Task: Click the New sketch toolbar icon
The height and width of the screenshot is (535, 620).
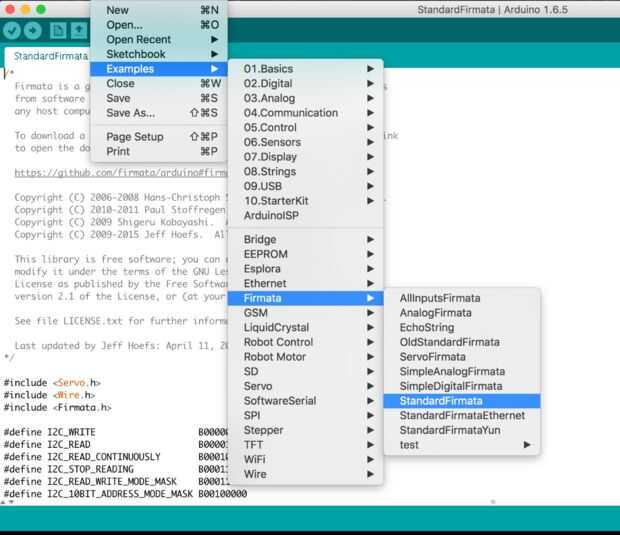Action: pyautogui.click(x=58, y=30)
